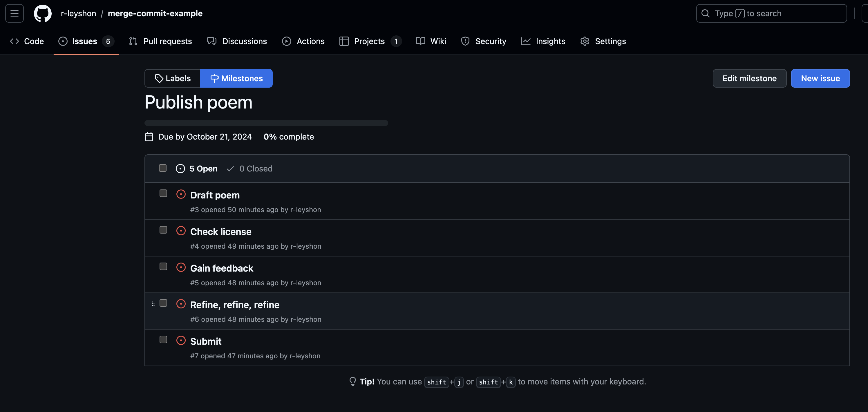Viewport: 868px width, 412px height.
Task: Click the GitHub Octocat logo
Action: (x=42, y=13)
